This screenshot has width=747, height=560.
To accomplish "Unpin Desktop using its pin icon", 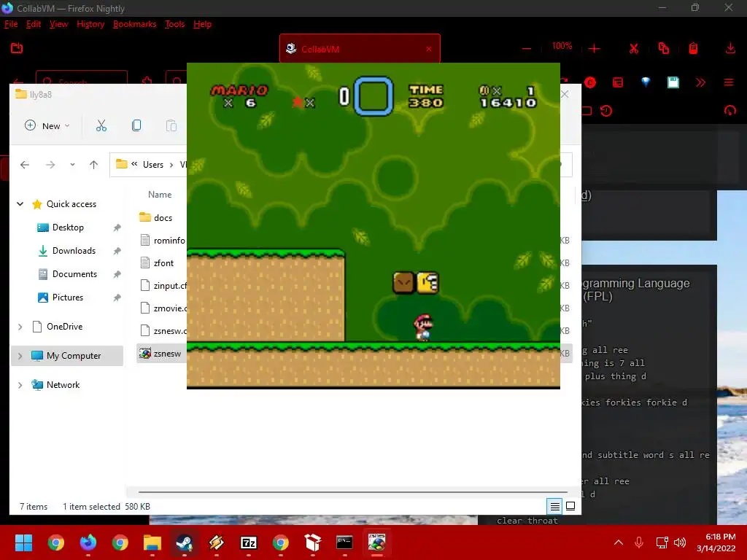I will click(117, 227).
